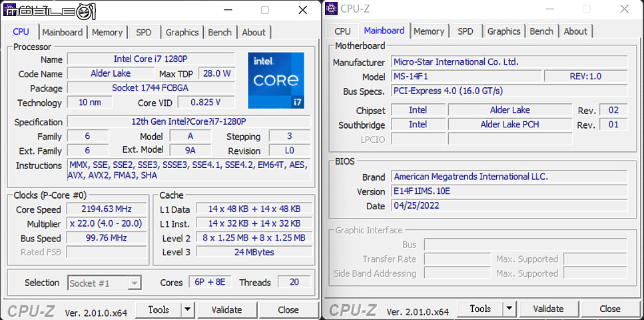This screenshot has width=644, height=320.
Task: Open the Graphics tab in left window
Action: (x=182, y=32)
